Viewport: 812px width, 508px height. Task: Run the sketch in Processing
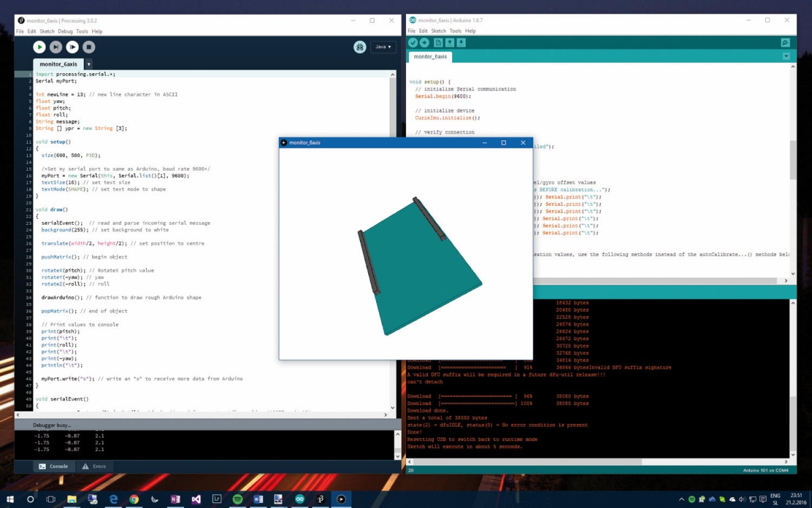[x=39, y=47]
